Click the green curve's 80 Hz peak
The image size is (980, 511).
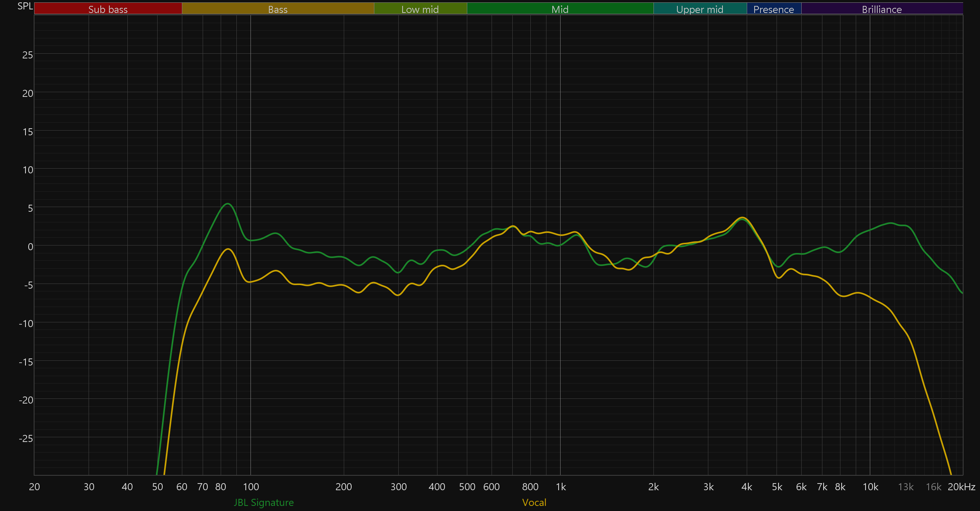pos(228,204)
